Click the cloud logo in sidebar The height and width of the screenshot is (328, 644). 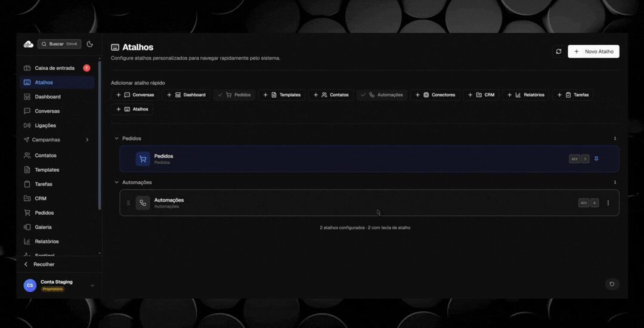click(x=29, y=44)
